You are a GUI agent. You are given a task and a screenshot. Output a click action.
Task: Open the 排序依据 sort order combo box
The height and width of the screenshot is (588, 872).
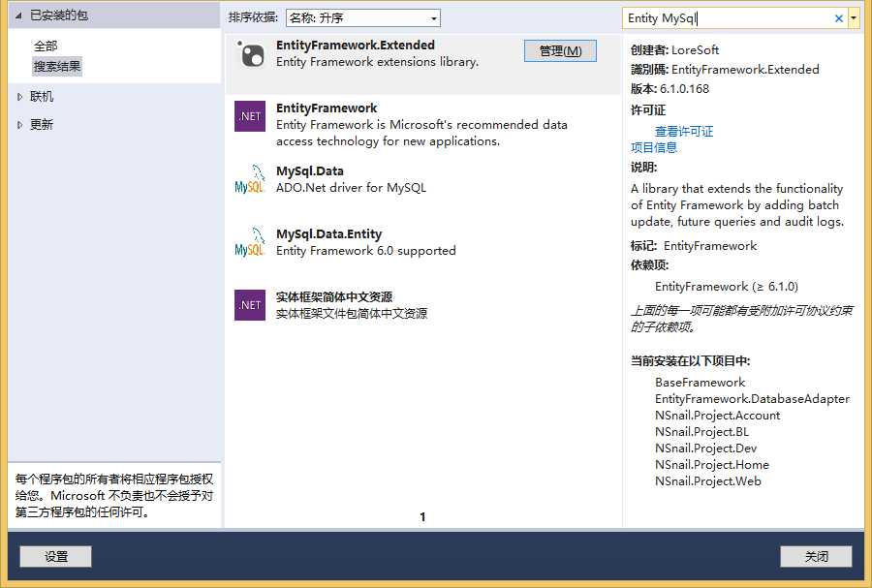[363, 17]
